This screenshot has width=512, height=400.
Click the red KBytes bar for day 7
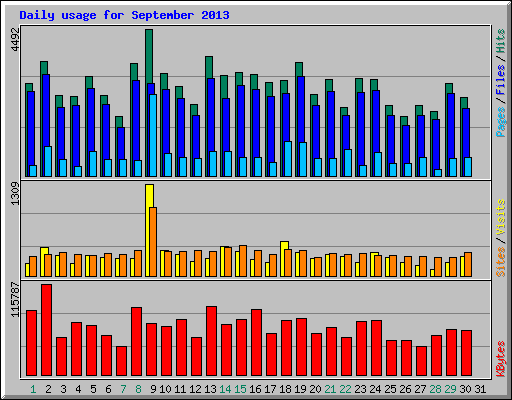pyautogui.click(x=122, y=361)
